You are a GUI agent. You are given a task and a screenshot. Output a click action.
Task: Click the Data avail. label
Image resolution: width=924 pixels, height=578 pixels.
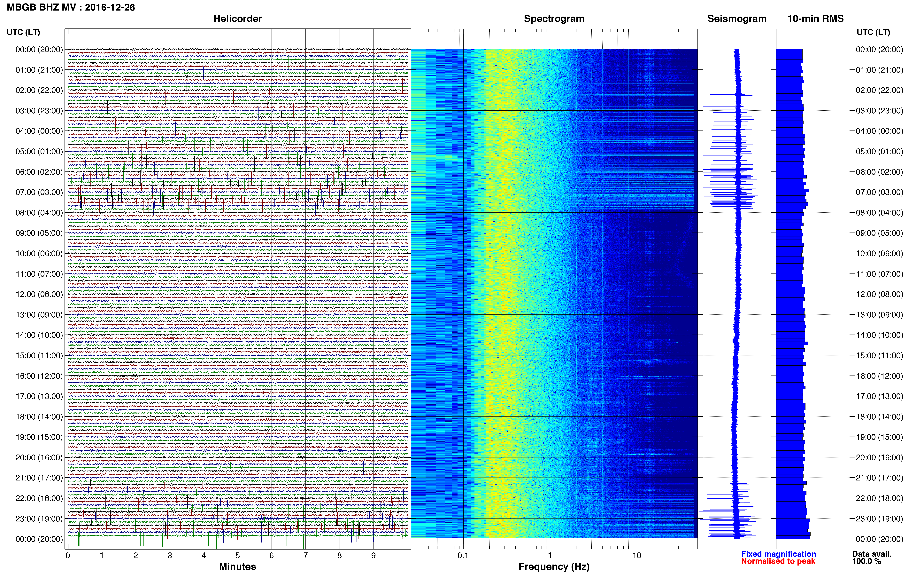click(x=872, y=554)
